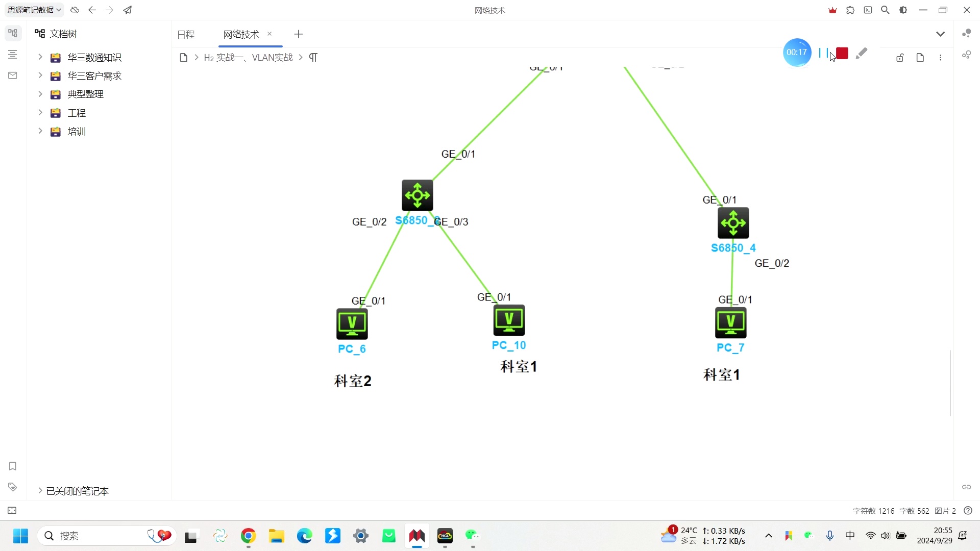Switch to the 日程 tab
980x551 pixels.
(x=186, y=34)
